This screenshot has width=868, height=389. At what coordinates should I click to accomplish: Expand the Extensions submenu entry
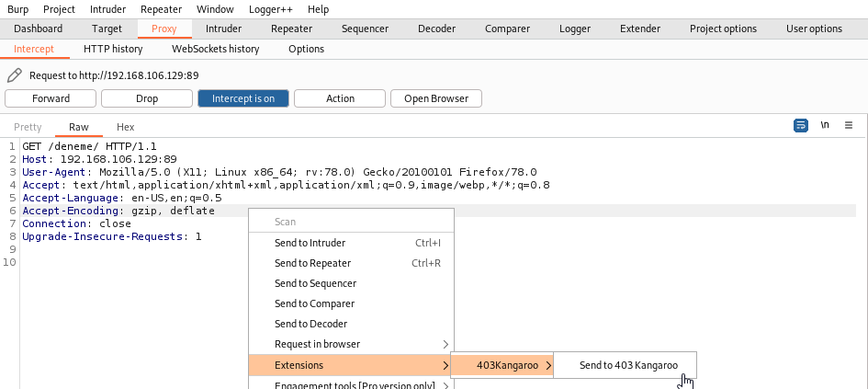(x=352, y=365)
